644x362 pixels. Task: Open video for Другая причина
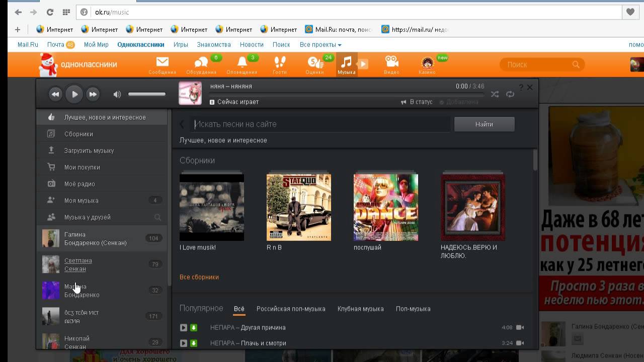[x=520, y=328]
